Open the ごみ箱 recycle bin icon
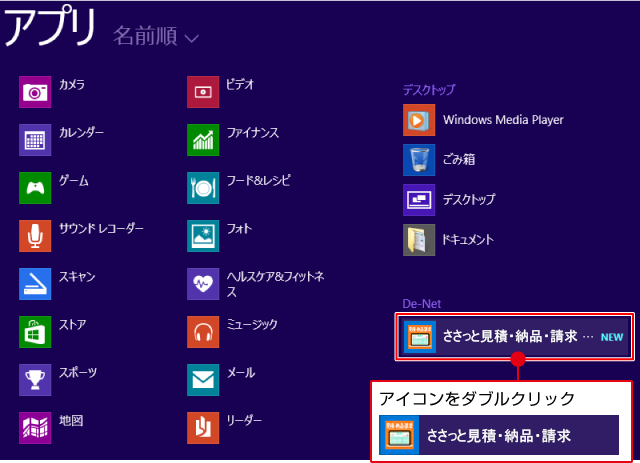Screen dimensions: 640x463 (419, 160)
